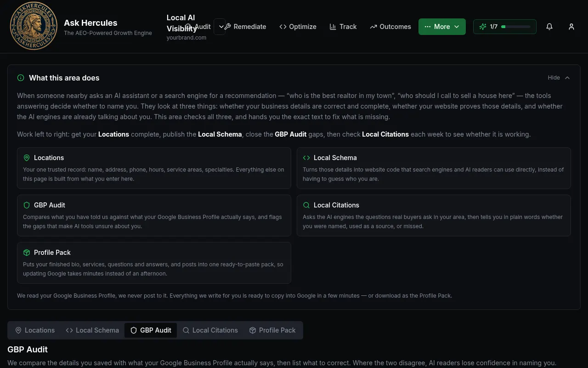
Task: Click the What this area does heading
Action: pyautogui.click(x=64, y=78)
